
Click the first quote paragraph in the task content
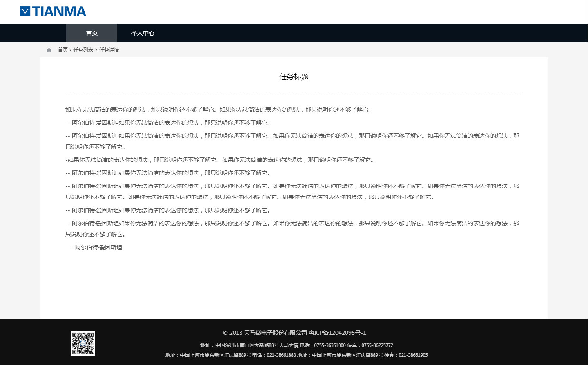[218, 110]
